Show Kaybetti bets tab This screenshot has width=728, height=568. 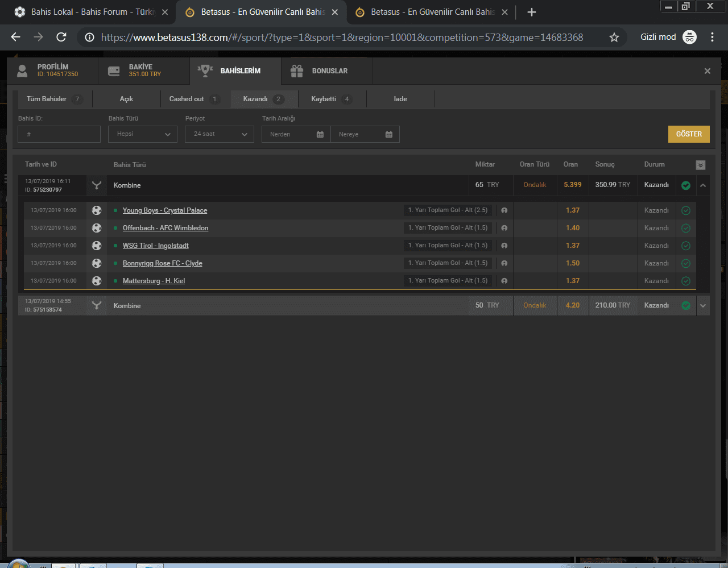[332, 99]
